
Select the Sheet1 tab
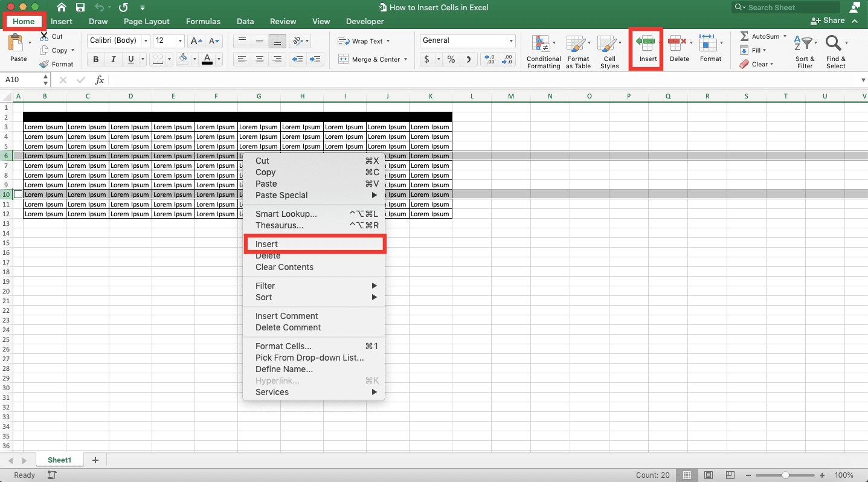(x=59, y=460)
